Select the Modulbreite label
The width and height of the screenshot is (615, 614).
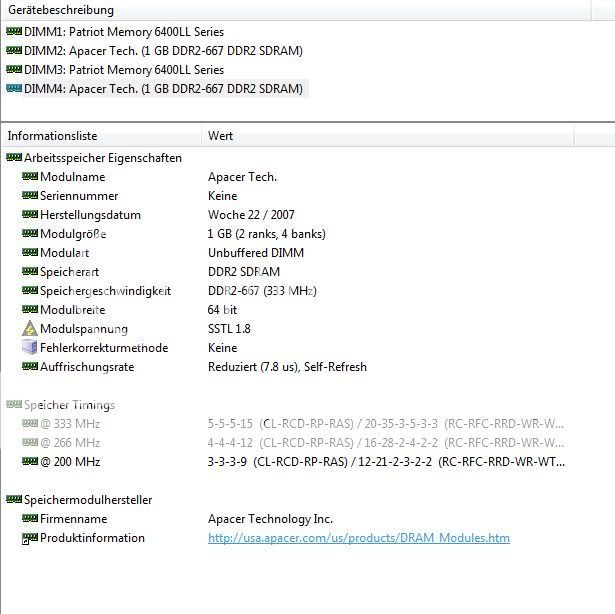(73, 310)
